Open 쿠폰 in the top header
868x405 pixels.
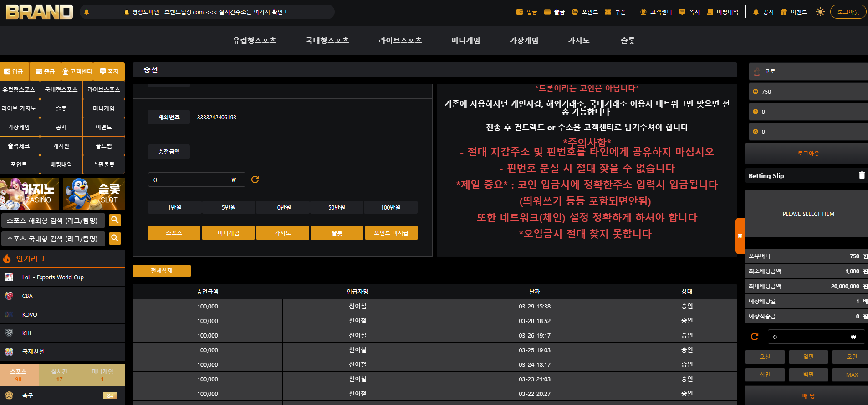pyautogui.click(x=615, y=12)
